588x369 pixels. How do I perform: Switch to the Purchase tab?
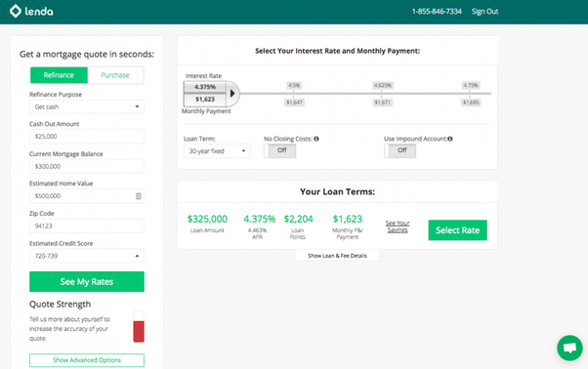tap(115, 75)
